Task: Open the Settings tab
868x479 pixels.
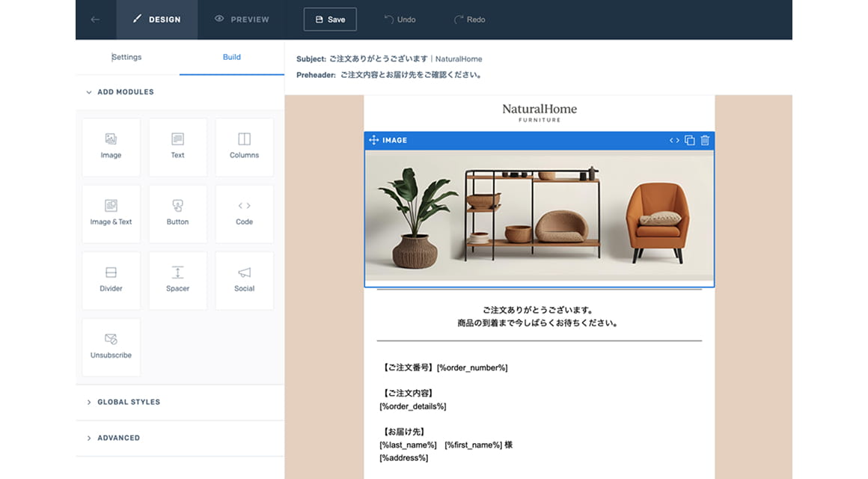Action: [x=126, y=56]
